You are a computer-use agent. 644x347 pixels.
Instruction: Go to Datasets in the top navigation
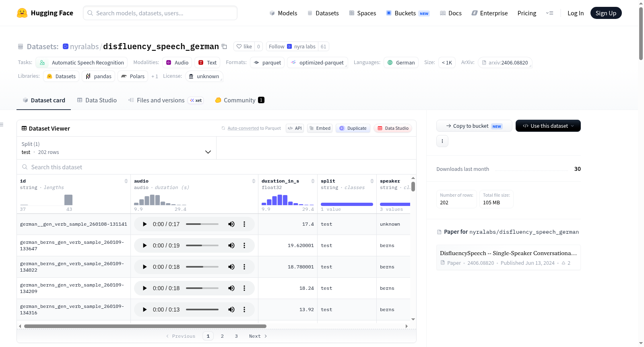click(323, 13)
